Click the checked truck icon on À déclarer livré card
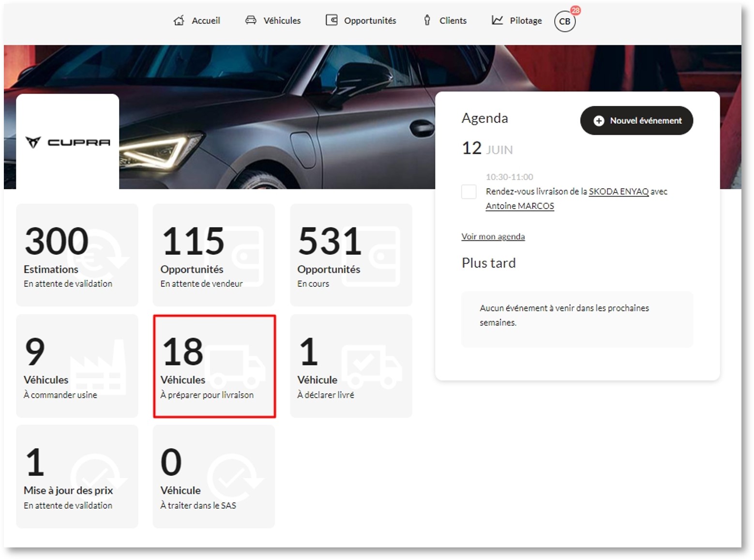This screenshot has height=560, width=754. 372,367
